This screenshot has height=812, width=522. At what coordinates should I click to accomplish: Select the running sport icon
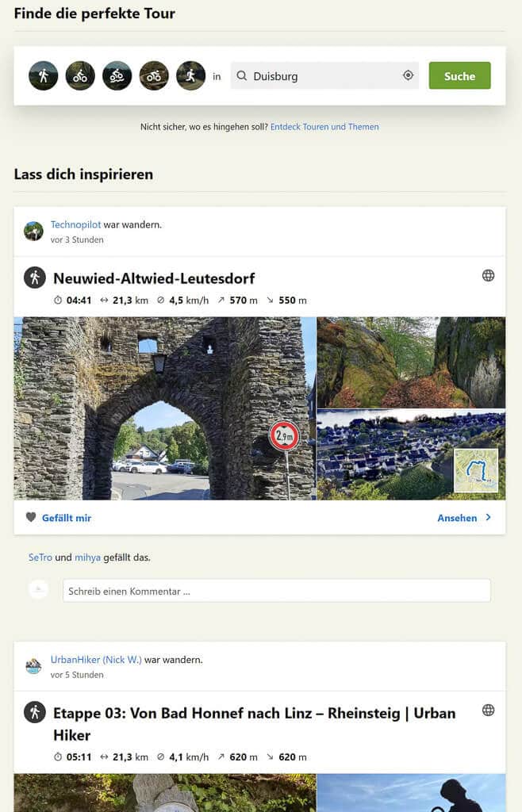[190, 75]
